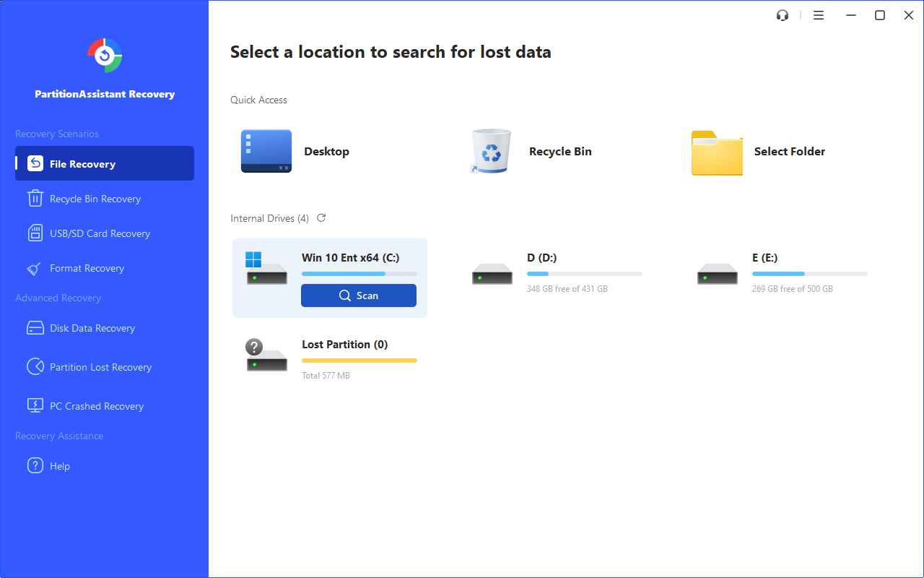Screen dimensions: 924x578
Task: Click the 'Lost Partition (0)' label
Action: [345, 344]
